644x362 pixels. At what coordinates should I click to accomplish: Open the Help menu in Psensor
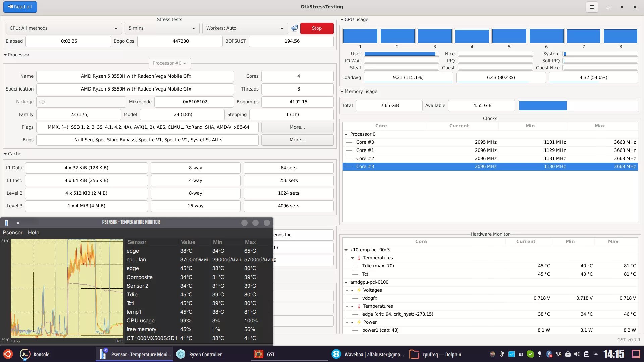pyautogui.click(x=33, y=233)
